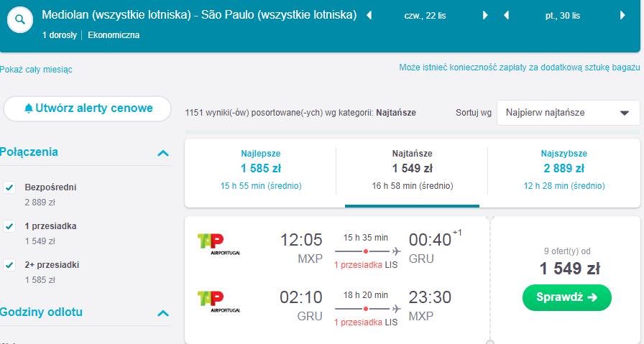Open Pokaż cały miesiąc link

coord(36,70)
